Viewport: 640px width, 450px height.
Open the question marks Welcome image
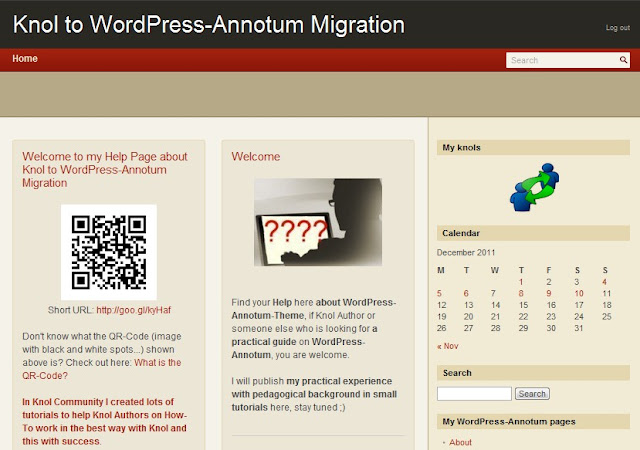click(x=318, y=222)
